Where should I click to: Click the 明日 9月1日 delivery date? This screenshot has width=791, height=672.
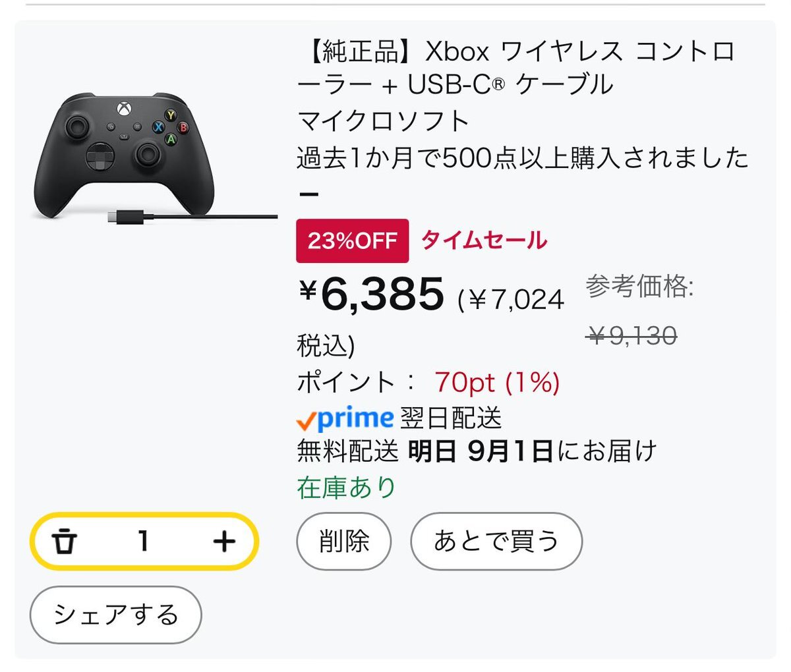[x=481, y=452]
